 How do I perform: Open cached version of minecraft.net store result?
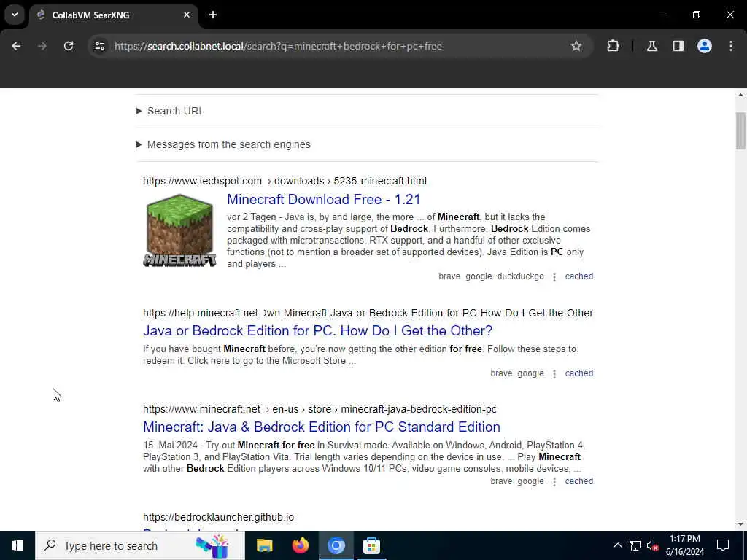578,481
